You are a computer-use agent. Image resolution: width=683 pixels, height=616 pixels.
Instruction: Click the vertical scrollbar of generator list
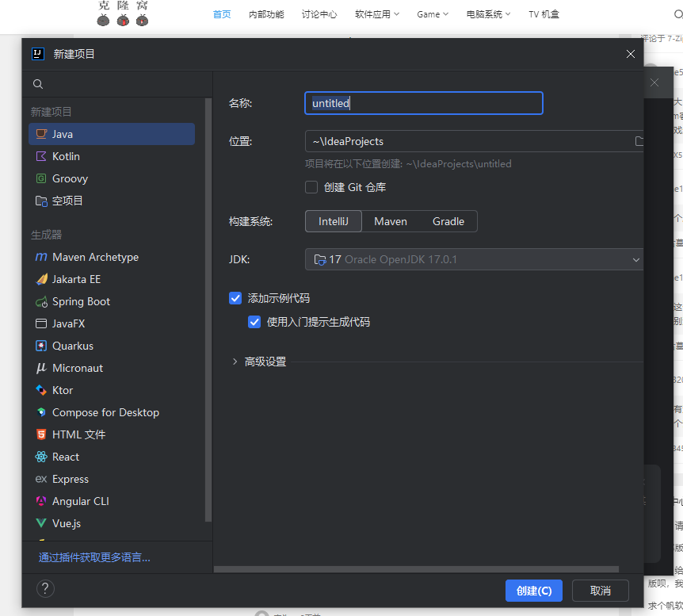208,309
